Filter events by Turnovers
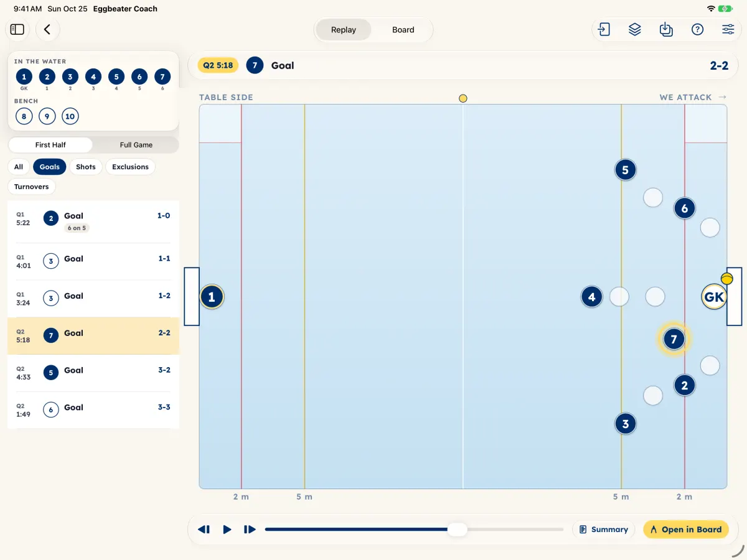This screenshot has width=747, height=560. point(32,187)
